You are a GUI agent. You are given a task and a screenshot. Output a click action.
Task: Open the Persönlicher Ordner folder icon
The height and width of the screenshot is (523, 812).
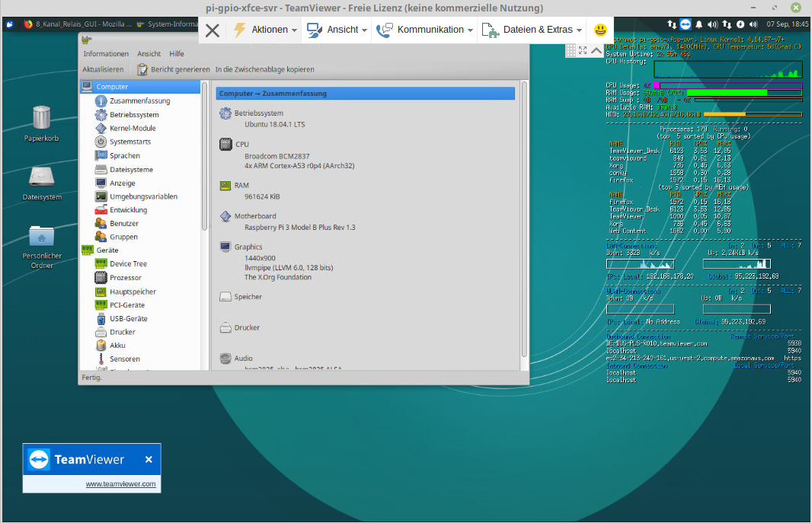click(x=41, y=237)
